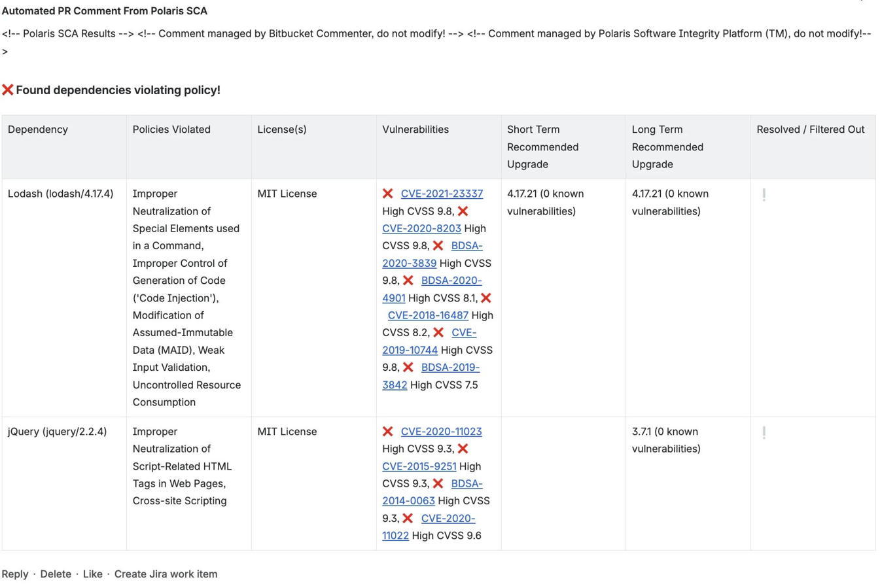
Task: Click the red X beside the policy violation heading
Action: point(8,90)
